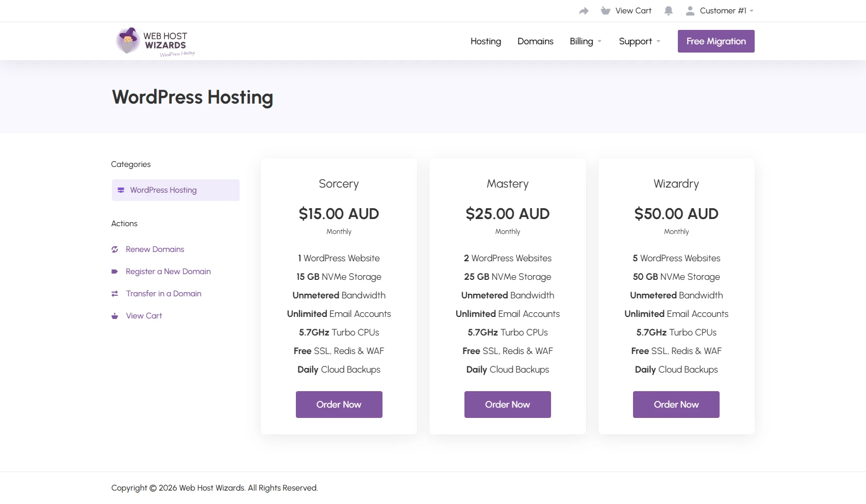Open Register a New Domain link
The width and height of the screenshot is (866, 504).
[x=168, y=272]
